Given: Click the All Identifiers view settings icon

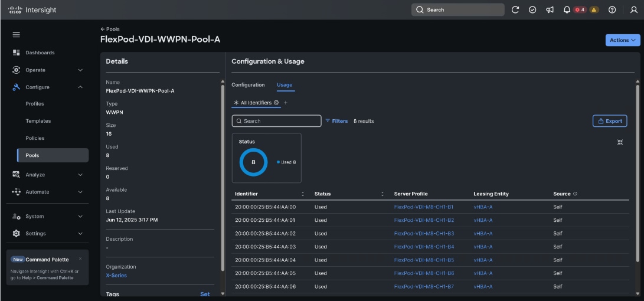Looking at the screenshot, I should (276, 103).
